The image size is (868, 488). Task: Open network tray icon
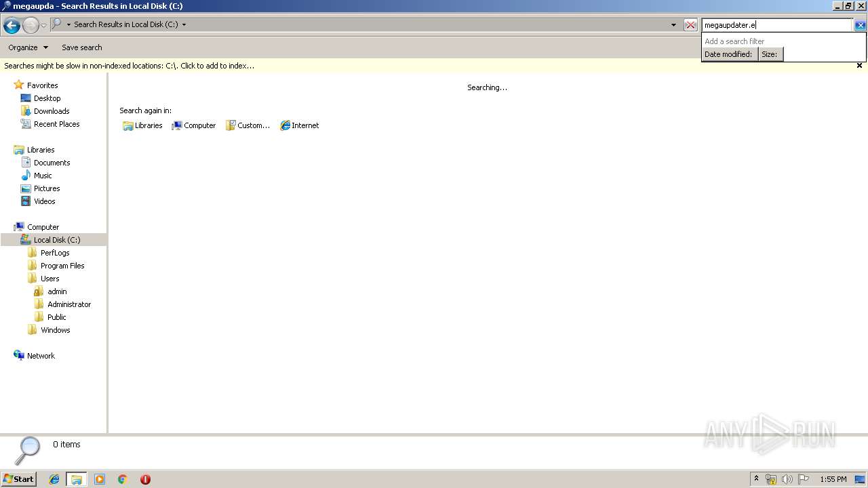tap(771, 479)
